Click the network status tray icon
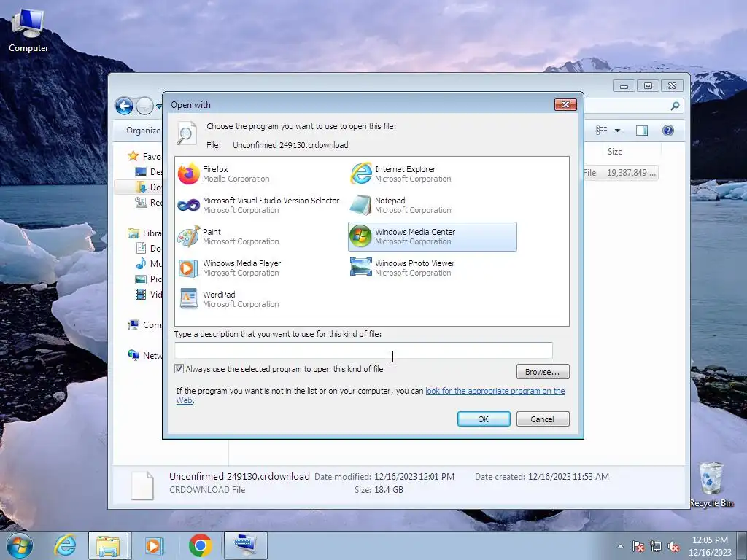747x560 pixels. click(656, 547)
